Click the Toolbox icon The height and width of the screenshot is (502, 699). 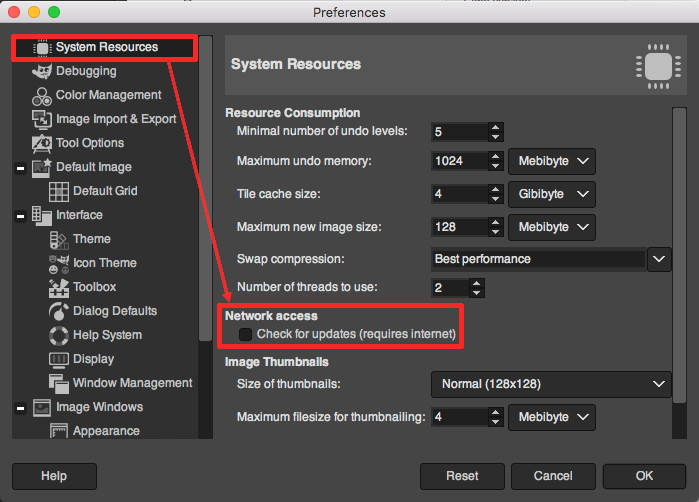59,288
